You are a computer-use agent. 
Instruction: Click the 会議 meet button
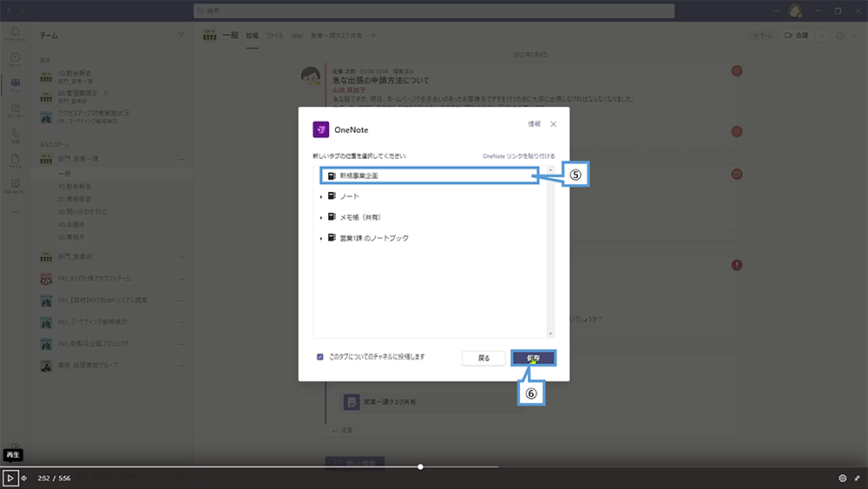pyautogui.click(x=797, y=36)
